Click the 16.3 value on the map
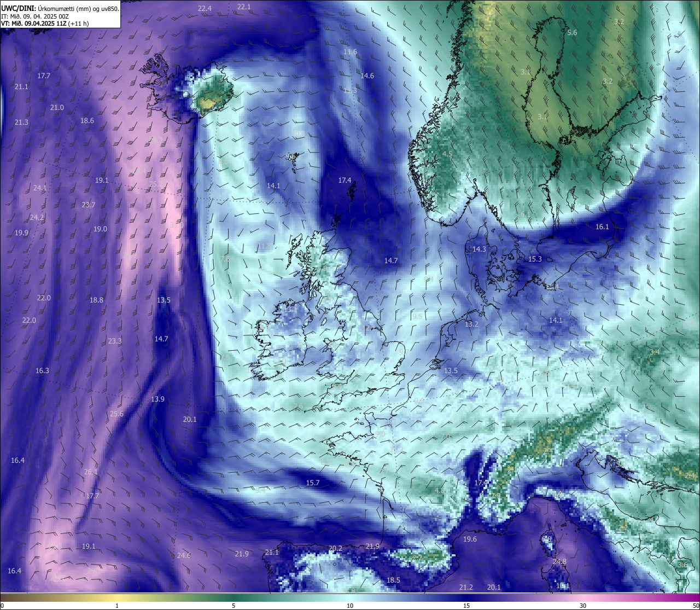This screenshot has height=610, width=700. point(42,371)
